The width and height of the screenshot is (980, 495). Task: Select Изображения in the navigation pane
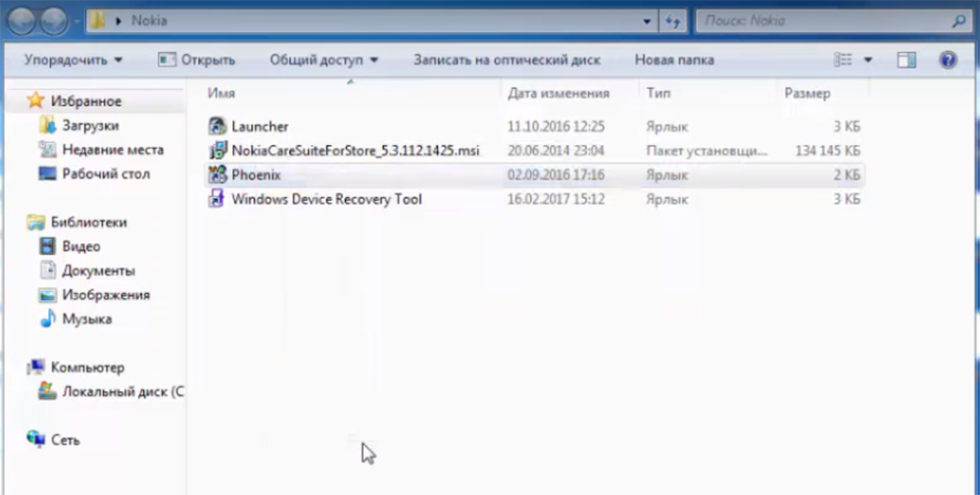(106, 294)
